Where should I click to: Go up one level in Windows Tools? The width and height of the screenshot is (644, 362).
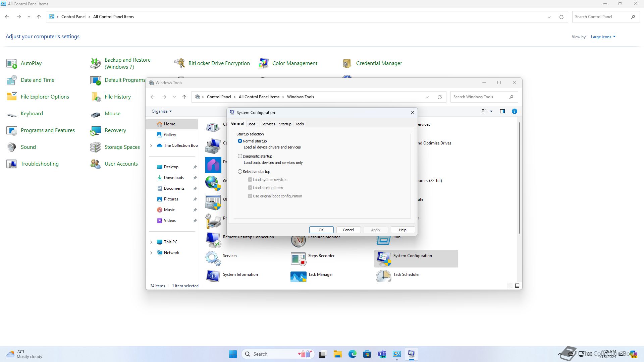[184, 97]
